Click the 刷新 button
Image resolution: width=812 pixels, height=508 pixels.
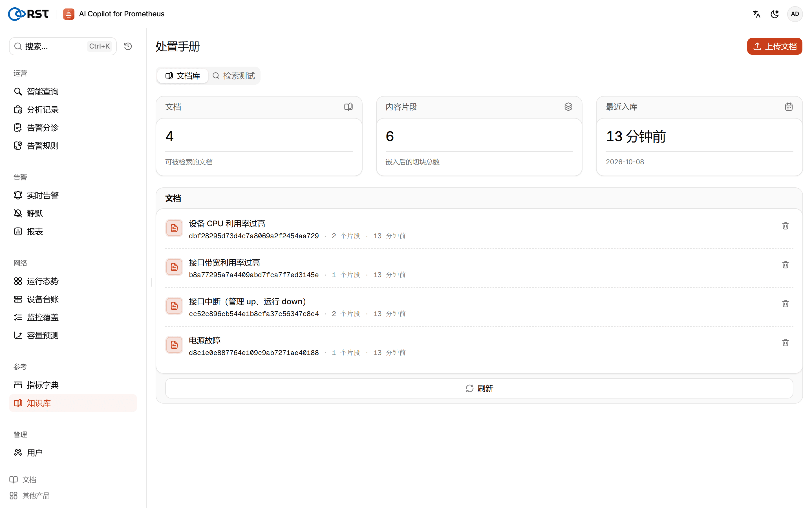coord(479,388)
